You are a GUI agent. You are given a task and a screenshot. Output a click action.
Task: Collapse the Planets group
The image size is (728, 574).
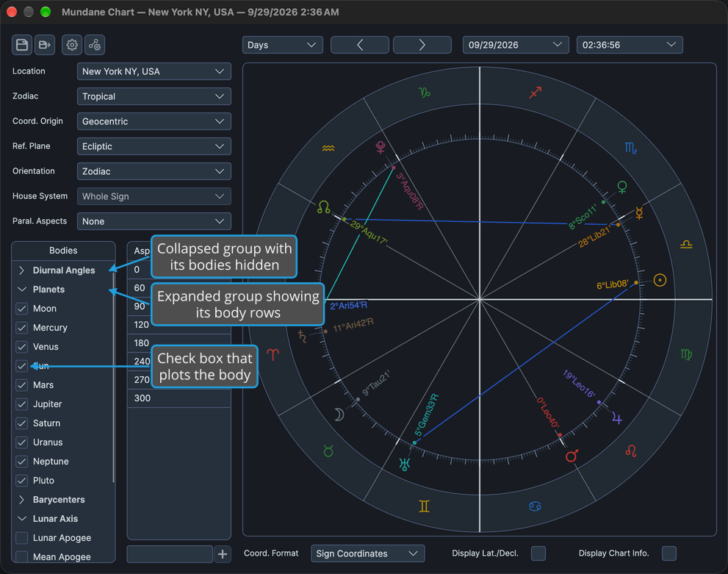coord(21,290)
